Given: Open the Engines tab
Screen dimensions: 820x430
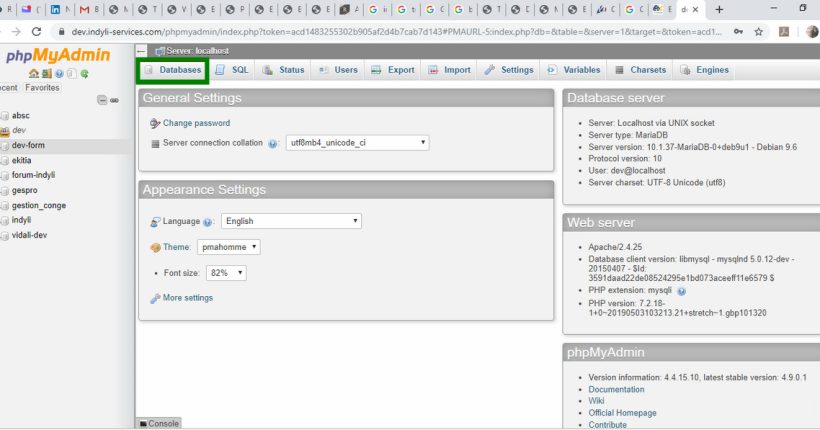Looking at the screenshot, I should coord(704,70).
